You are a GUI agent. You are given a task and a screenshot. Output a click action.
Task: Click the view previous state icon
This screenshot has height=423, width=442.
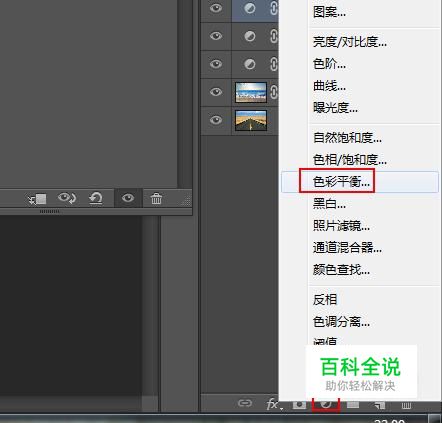67,198
